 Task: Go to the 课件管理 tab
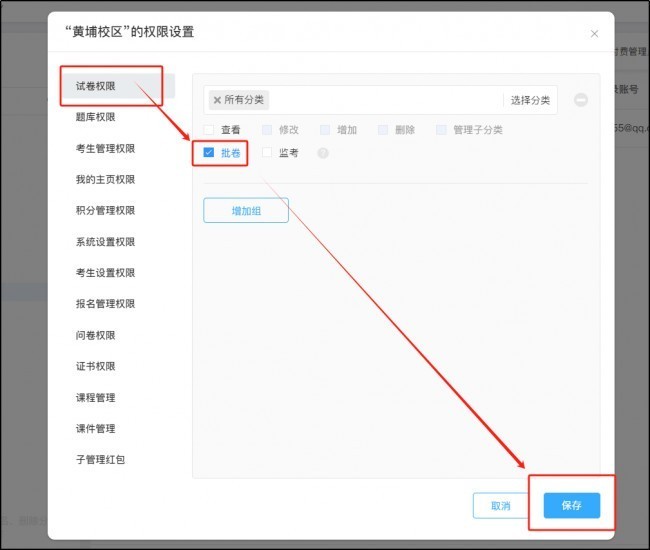pos(95,429)
